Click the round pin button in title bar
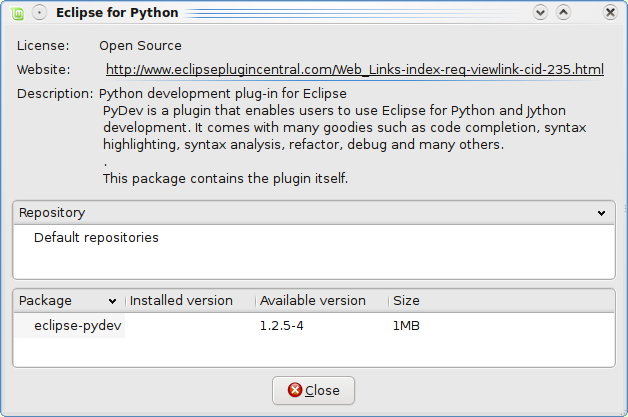The width and height of the screenshot is (628, 417). [39, 13]
